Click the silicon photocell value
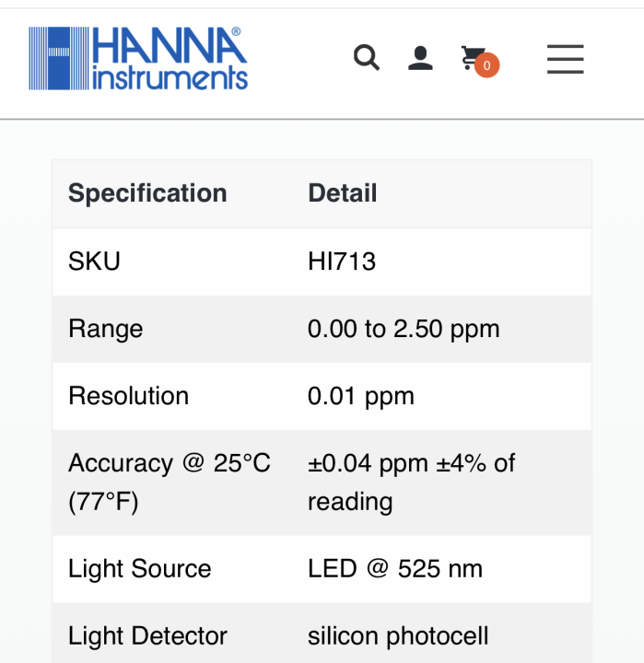The image size is (644, 663). (x=398, y=635)
